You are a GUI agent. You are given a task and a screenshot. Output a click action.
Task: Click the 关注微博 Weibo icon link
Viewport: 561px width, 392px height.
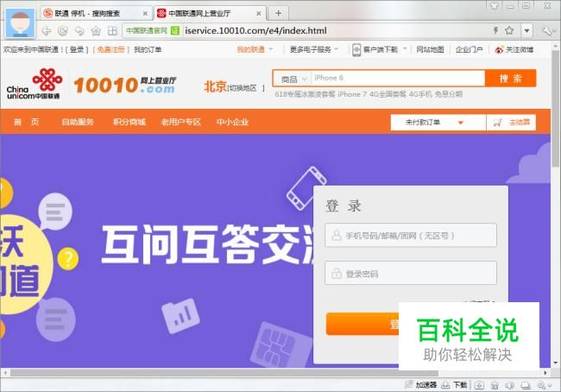coord(514,49)
